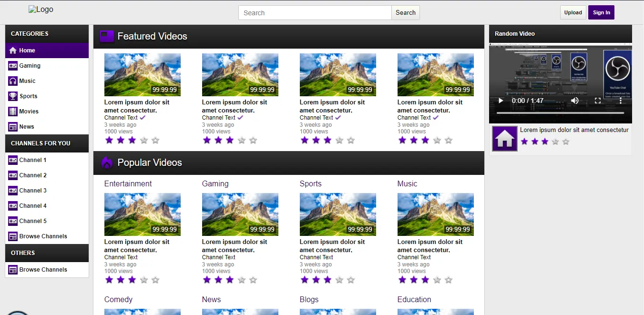Select the Sports trophy icon in sidebar
Viewport: 644px width, 315px height.
point(13,96)
